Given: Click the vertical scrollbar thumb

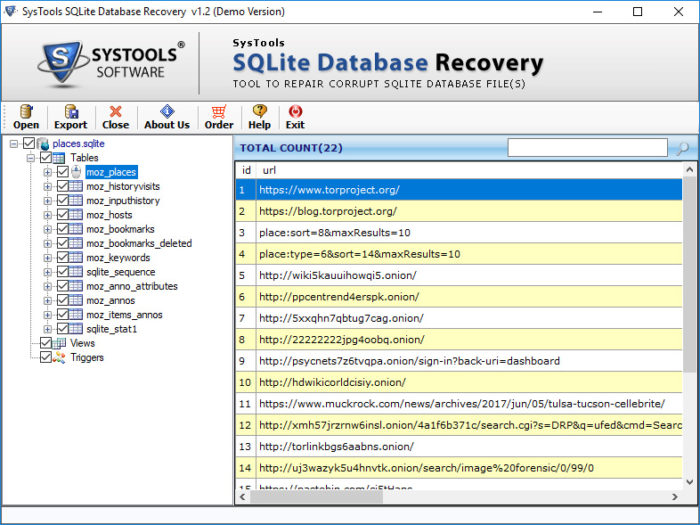Looking at the screenshot, I should click(689, 273).
